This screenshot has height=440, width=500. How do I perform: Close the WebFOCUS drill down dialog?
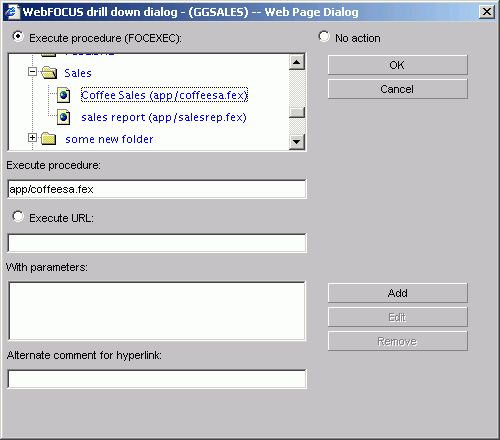click(x=487, y=12)
